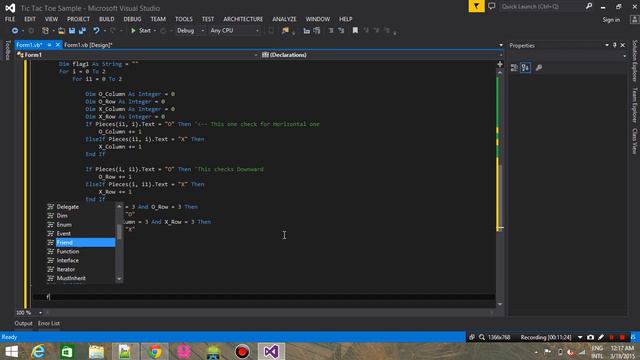Open the BUILD menu
This screenshot has width=640, height=360.
tap(107, 19)
